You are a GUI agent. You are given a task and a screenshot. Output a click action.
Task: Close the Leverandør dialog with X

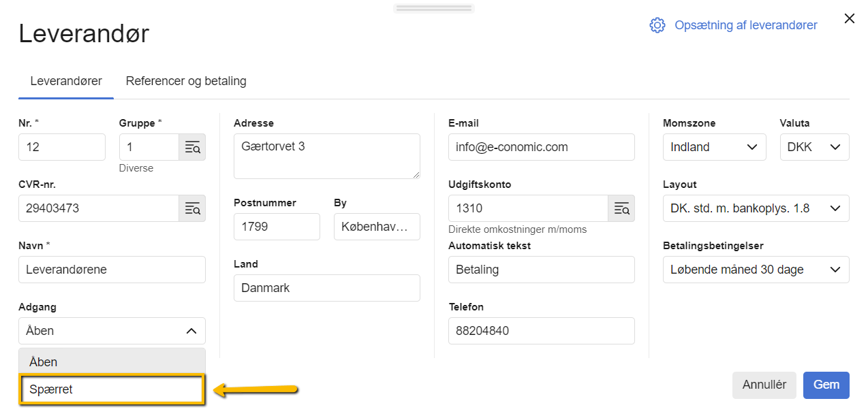click(849, 19)
